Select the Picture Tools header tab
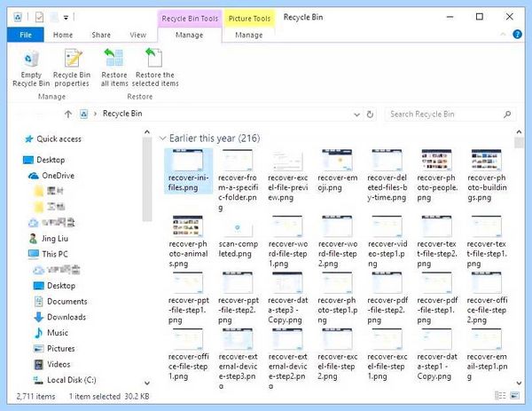Image resolution: width=532 pixels, height=411 pixels. coord(249,19)
